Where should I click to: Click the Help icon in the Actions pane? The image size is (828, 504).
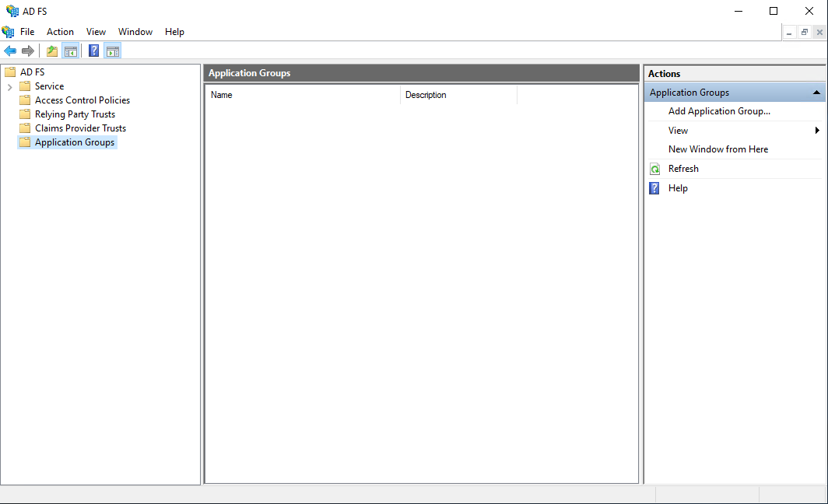click(x=654, y=187)
